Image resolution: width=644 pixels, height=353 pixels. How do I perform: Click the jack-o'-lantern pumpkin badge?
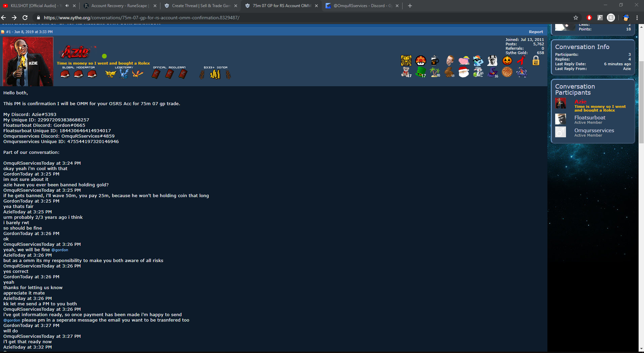507,61
